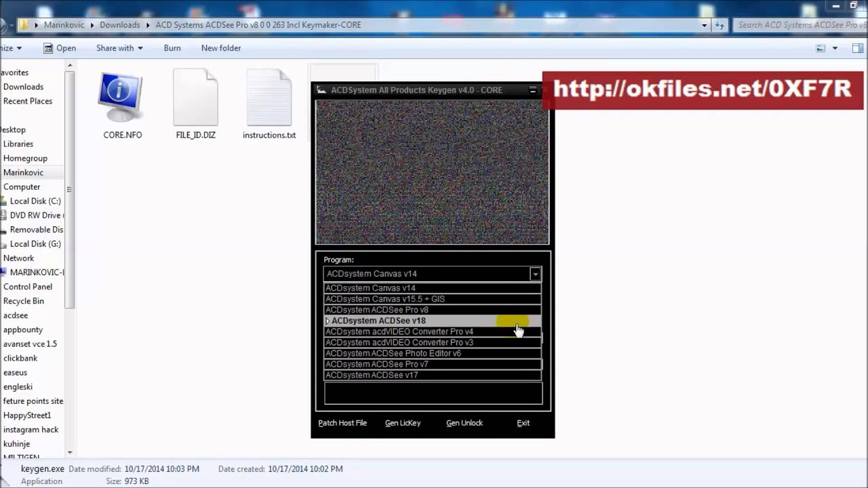Expand the breadcrumb arrow after Downloads
This screenshot has width=868, height=488.
click(x=148, y=25)
